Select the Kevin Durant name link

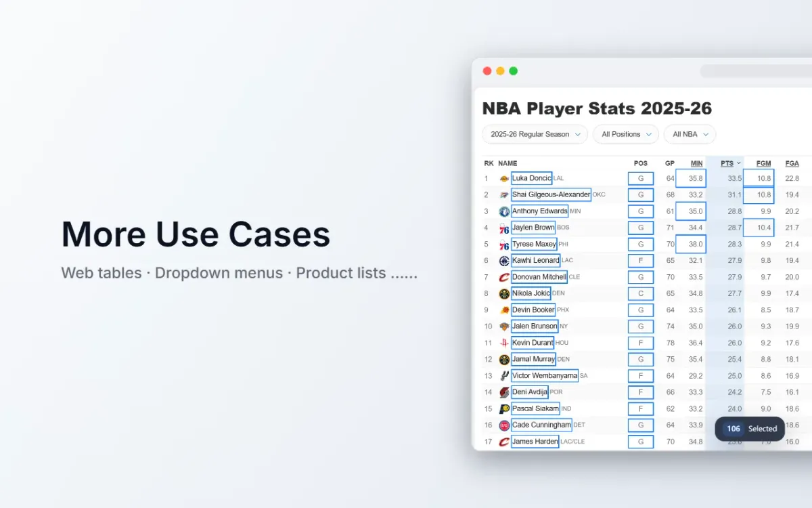point(533,343)
